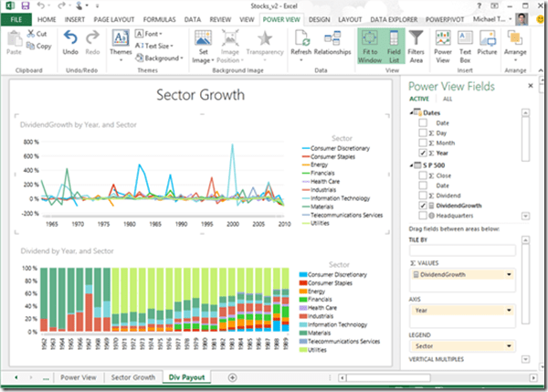The image size is (548, 392).
Task: Close the Power View Fields pane
Action: tap(531, 84)
